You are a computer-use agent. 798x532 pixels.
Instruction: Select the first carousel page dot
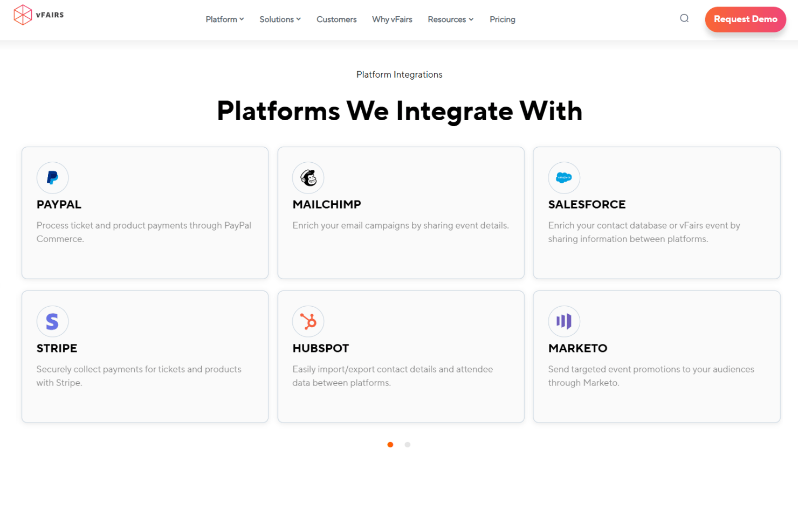pos(390,445)
